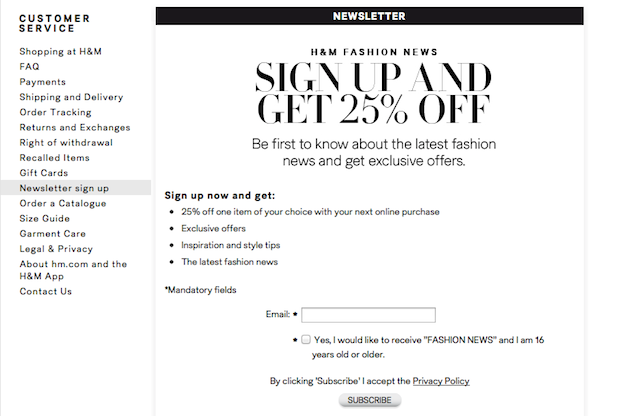Select Right of withdrawal menu item
The height and width of the screenshot is (416, 640).
66,142
